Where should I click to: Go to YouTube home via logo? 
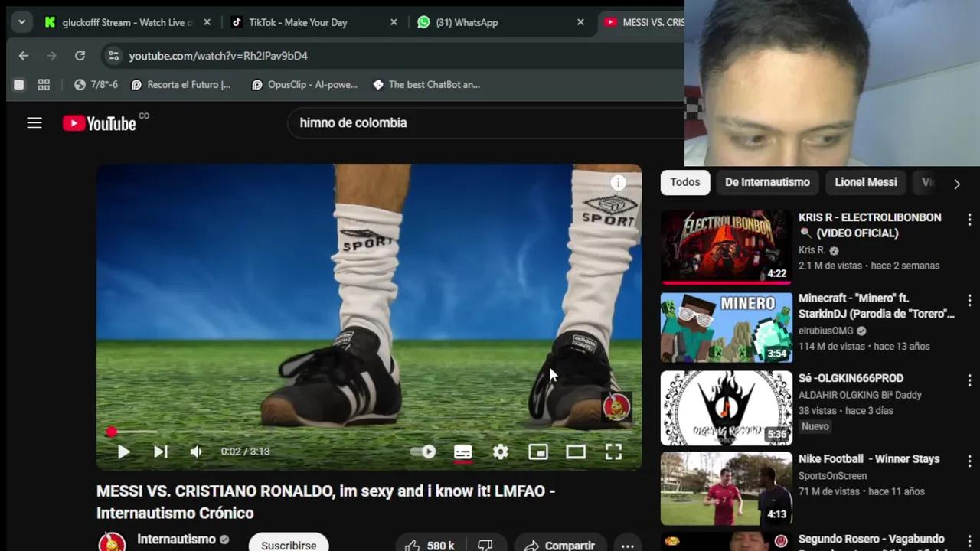(x=100, y=123)
